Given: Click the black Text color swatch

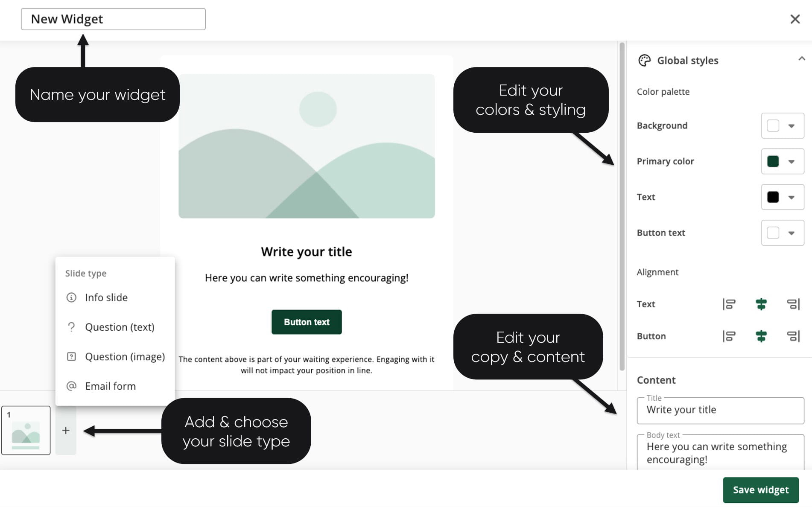Looking at the screenshot, I should point(773,197).
